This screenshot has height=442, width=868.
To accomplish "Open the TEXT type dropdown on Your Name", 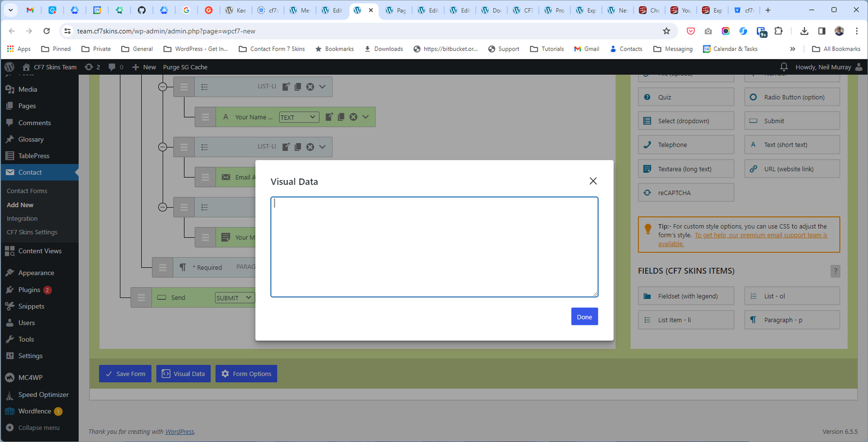I will (x=299, y=117).
